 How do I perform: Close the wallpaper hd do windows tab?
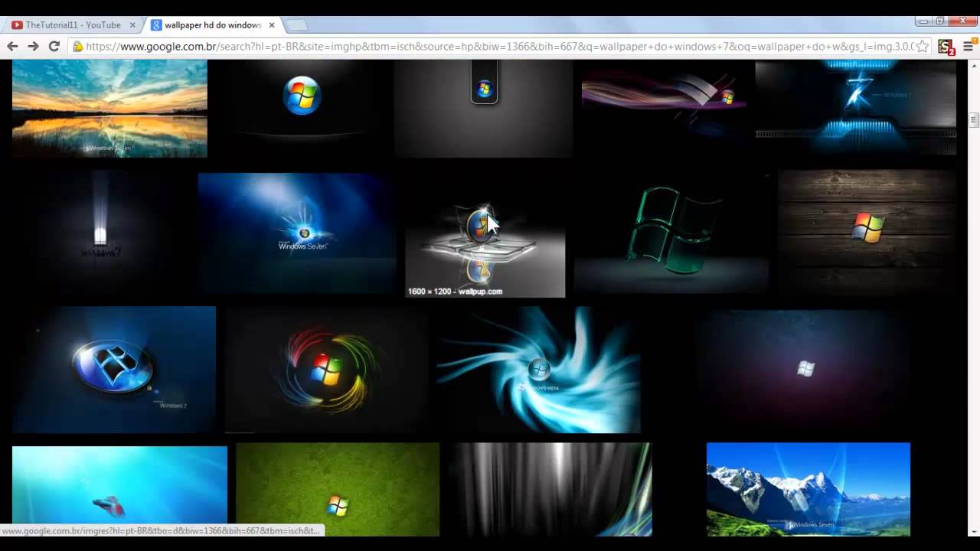point(272,25)
